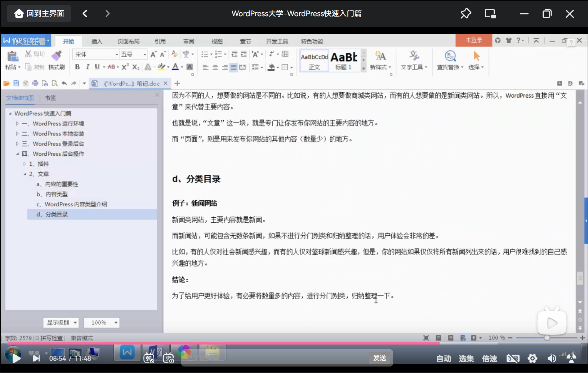The image size is (588, 373).
Task: Click the font color A icon
Action: (175, 67)
